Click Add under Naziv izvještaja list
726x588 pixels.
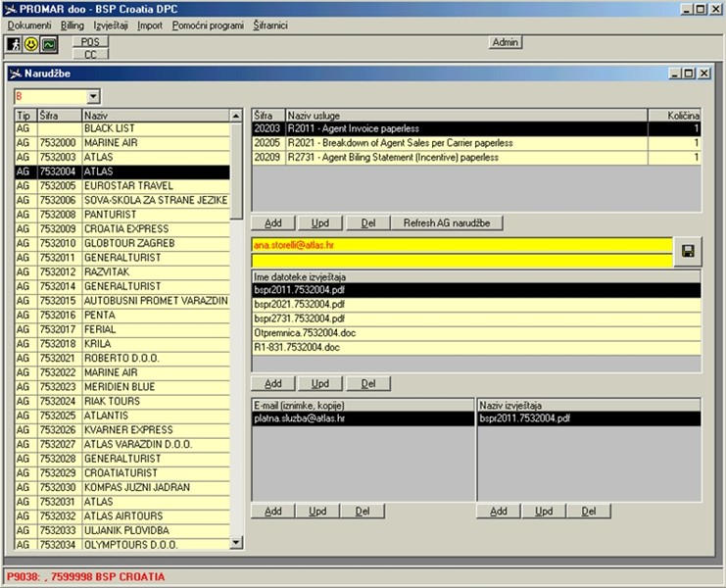(x=499, y=512)
